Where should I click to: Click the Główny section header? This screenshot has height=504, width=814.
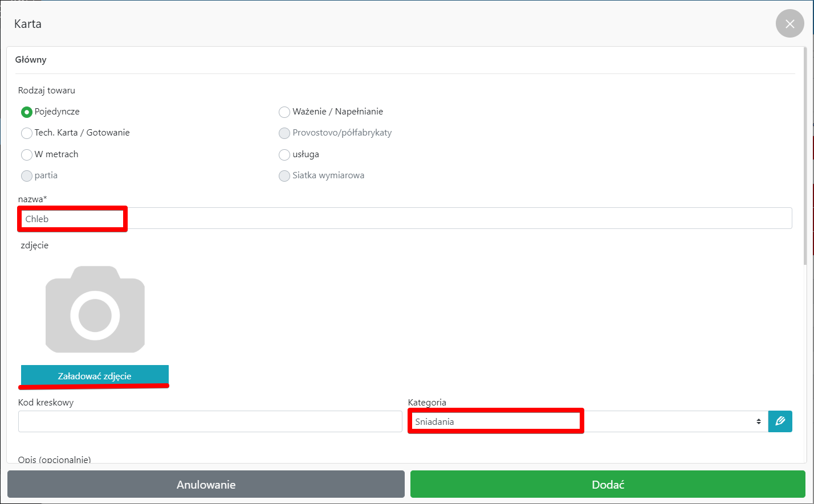tap(31, 60)
